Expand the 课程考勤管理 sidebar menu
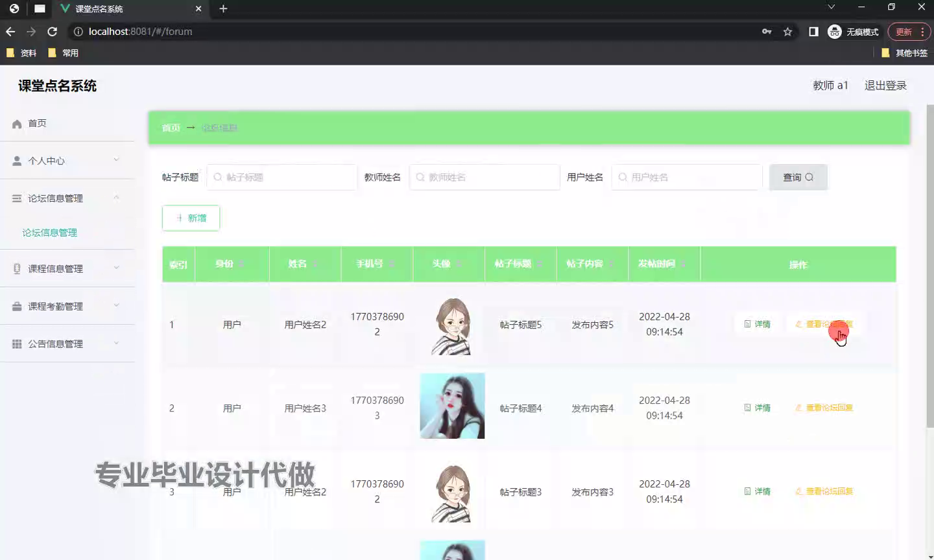 click(67, 306)
